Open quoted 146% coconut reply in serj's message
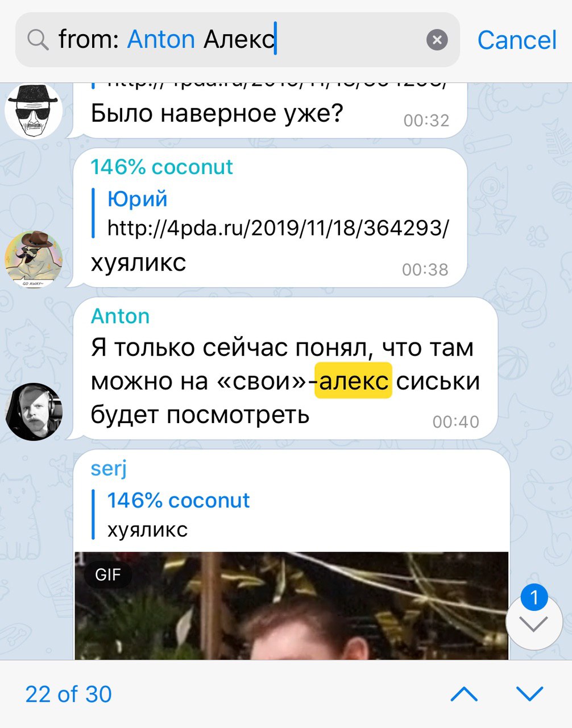572x728 pixels. point(179,515)
